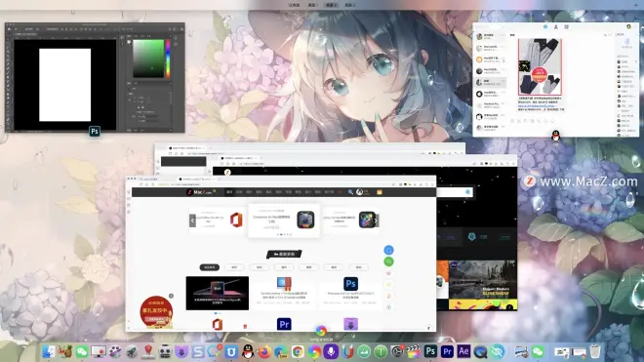Launch Microsoft Edge Canary from the Dock
Image resolution: width=644 pixels, height=362 pixels.
[x=281, y=351]
